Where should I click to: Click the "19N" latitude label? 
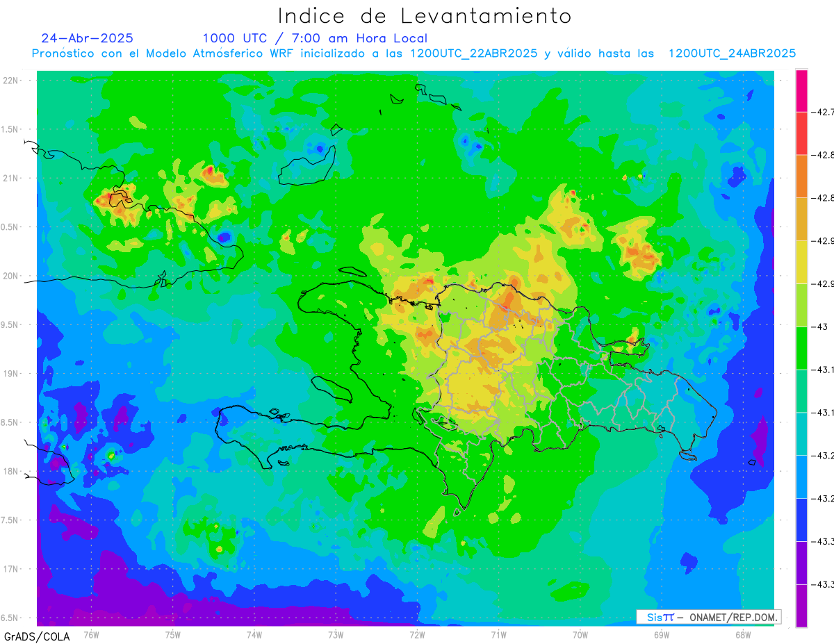(x=10, y=374)
